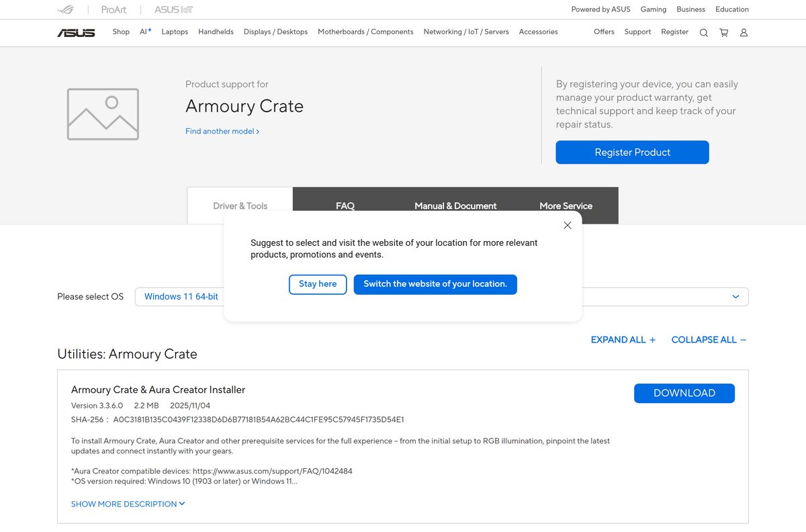Open the ASUS IoT brand link
This screenshot has height=532, width=806.
(x=174, y=9)
